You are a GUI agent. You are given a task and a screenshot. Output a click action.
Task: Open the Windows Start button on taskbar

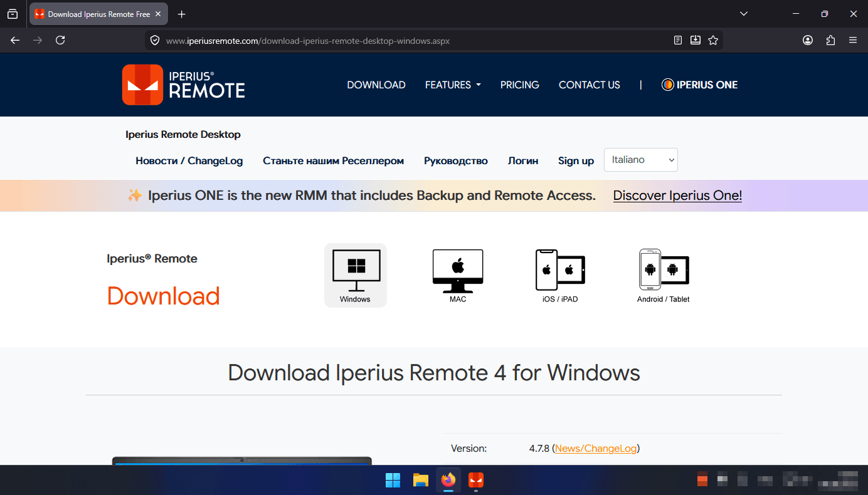[393, 481]
